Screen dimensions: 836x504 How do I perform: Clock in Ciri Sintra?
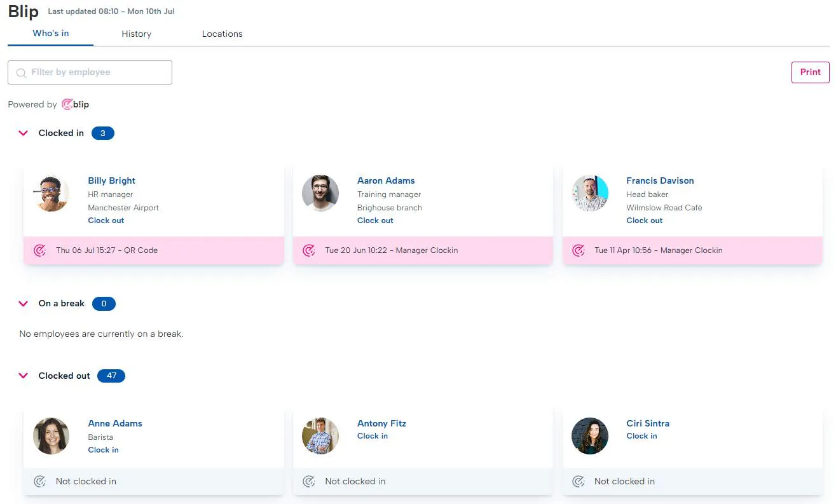click(641, 436)
